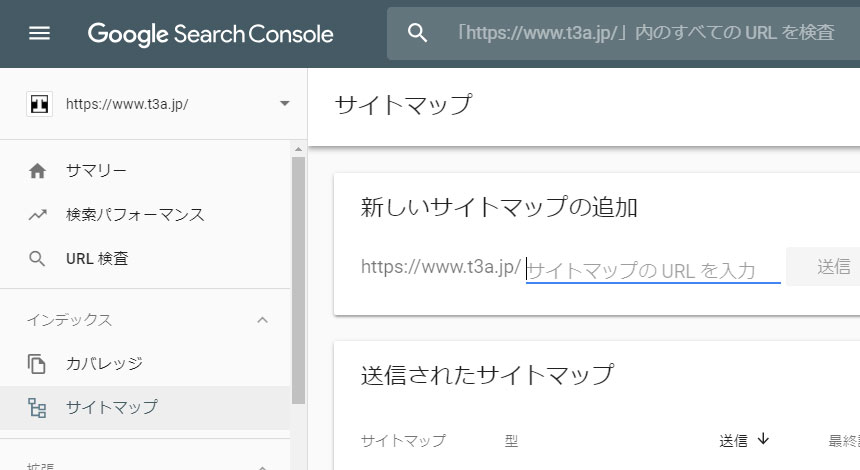The image size is (860, 470).
Task: Click the sidebar scrollbar up arrow
Action: (298, 149)
